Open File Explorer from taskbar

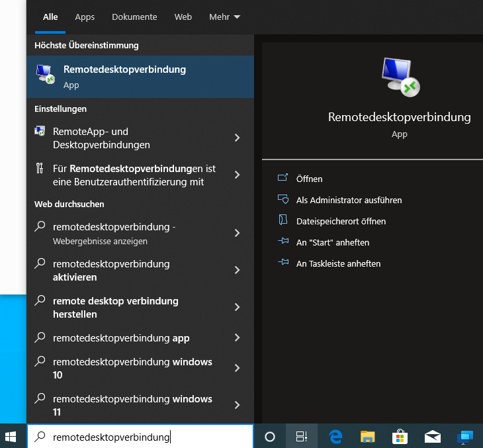point(368,437)
